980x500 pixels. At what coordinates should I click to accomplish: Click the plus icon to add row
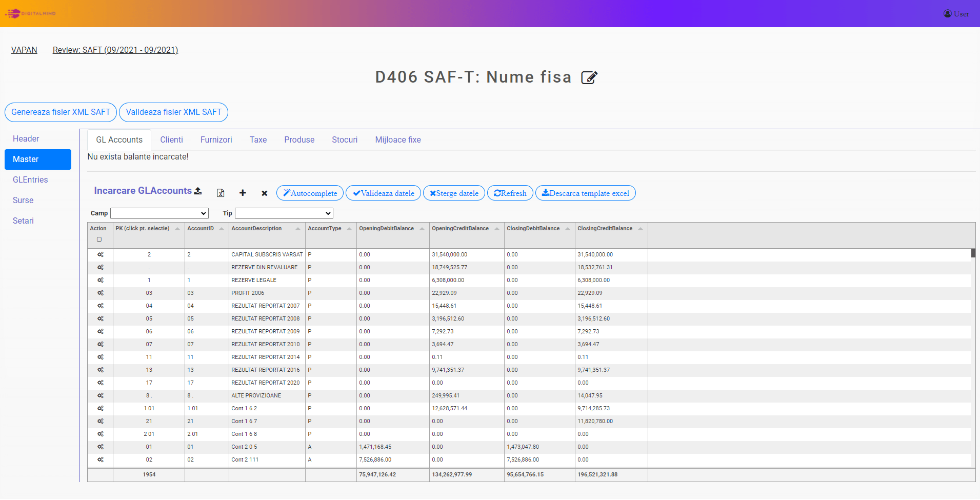pos(243,193)
